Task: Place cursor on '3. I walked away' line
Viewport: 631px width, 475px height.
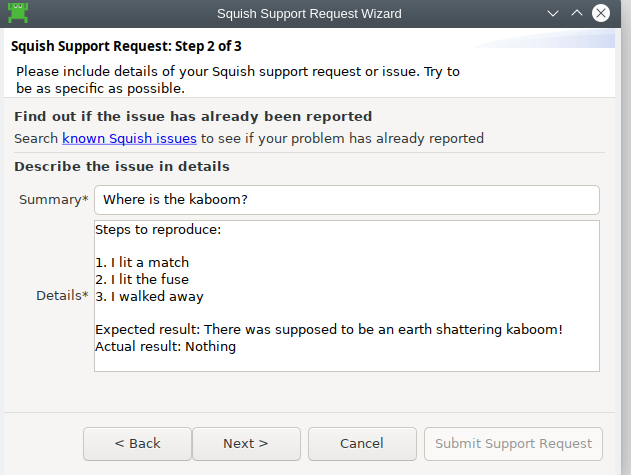Action: (x=149, y=297)
